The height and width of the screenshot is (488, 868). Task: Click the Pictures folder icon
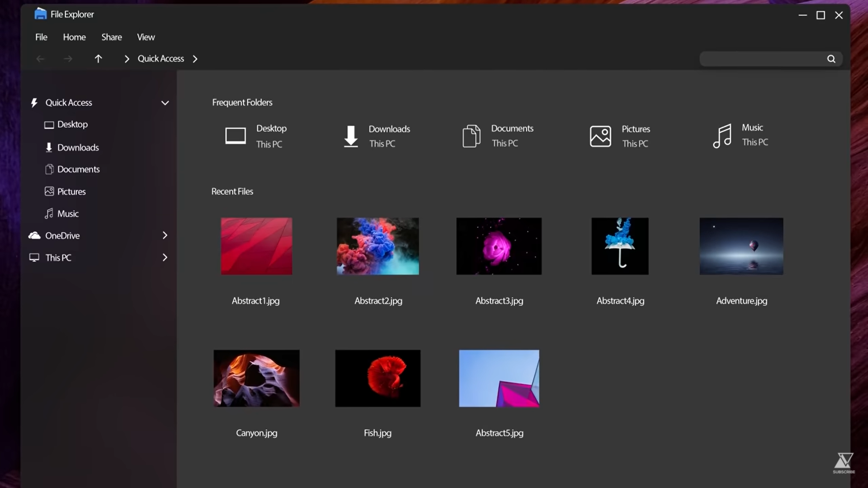click(x=600, y=135)
